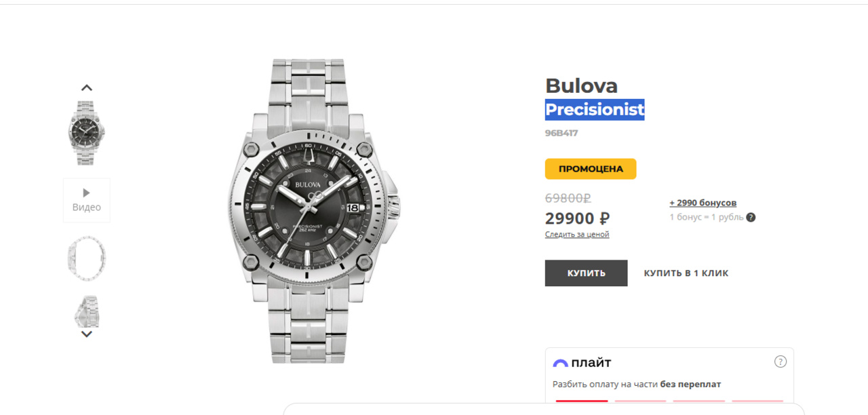The height and width of the screenshot is (415, 868).
Task: Click the yellow ПРОМОЦЕНА badge
Action: click(591, 169)
